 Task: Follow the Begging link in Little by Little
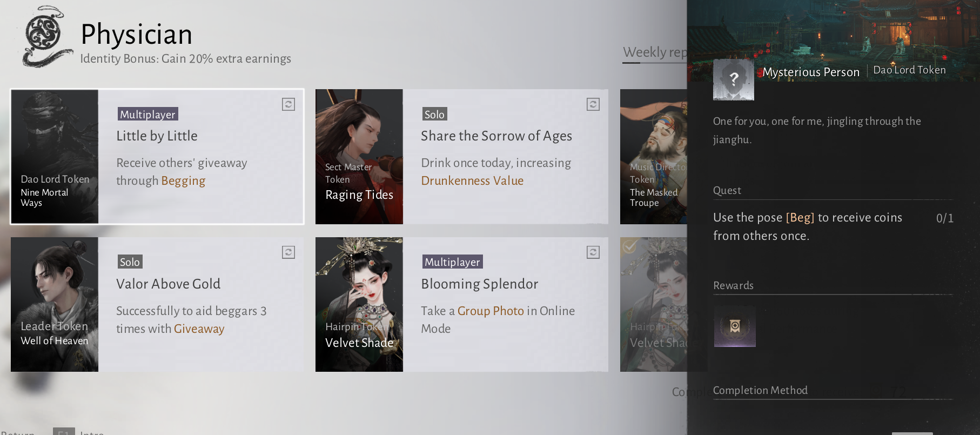pos(183,181)
